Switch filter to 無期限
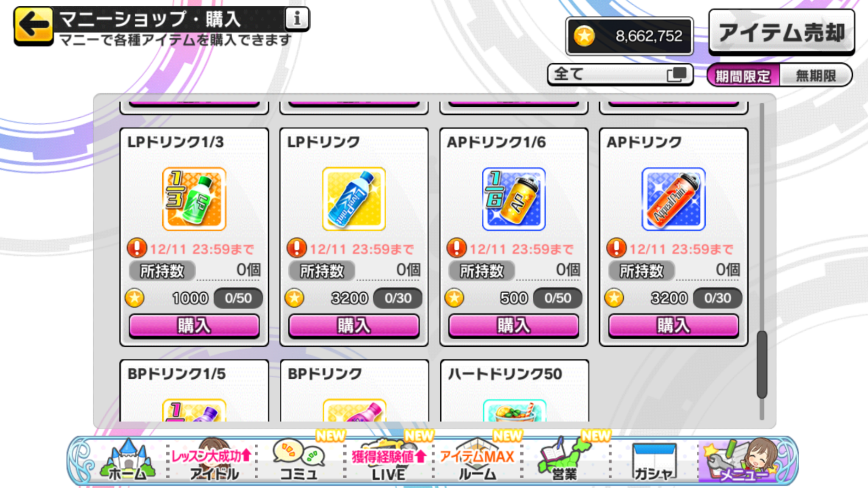 pyautogui.click(x=815, y=76)
